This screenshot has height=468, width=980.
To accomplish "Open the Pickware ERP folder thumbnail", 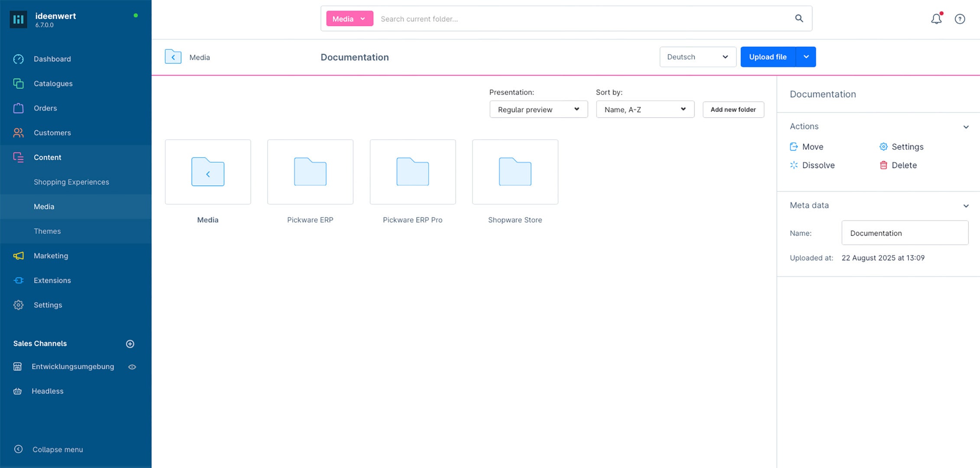I will point(310,172).
